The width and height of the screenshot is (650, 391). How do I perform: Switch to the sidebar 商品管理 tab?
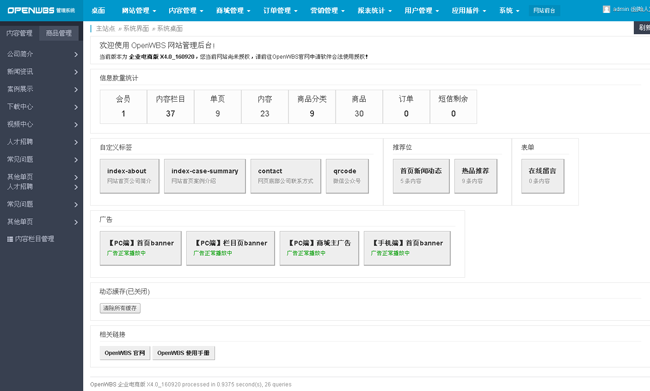[58, 33]
